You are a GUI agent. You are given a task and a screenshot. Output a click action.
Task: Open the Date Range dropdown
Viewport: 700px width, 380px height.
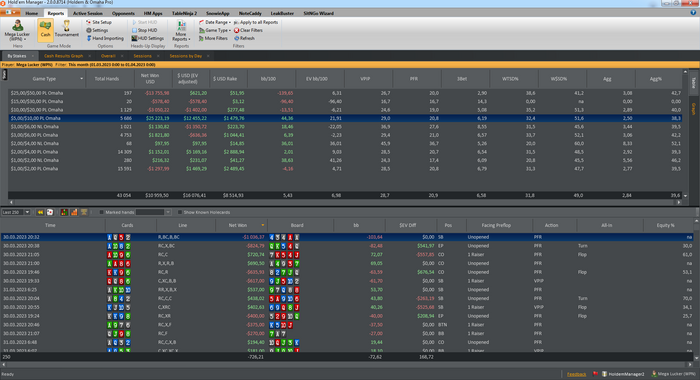[215, 22]
